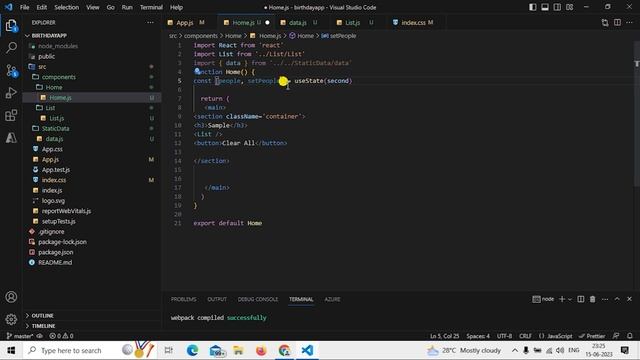Open File menu
This screenshot has width=640, height=360.
(x=24, y=7)
